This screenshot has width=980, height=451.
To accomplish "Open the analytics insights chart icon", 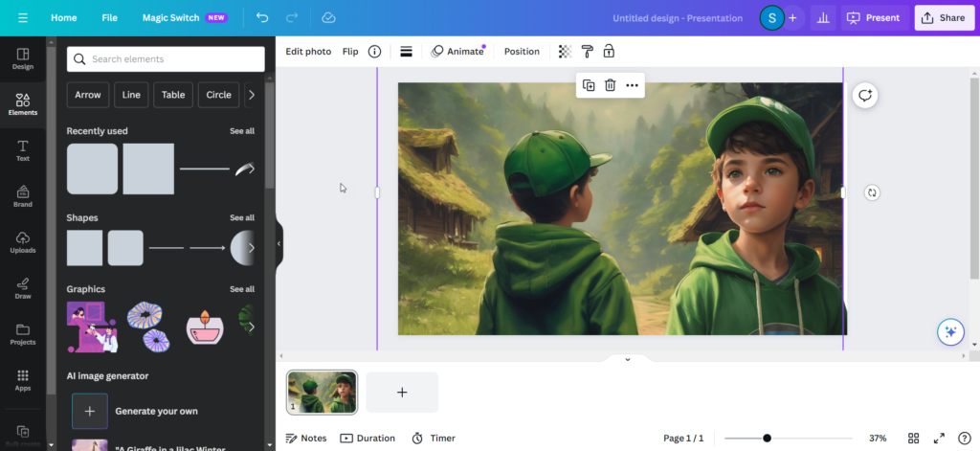I will (x=823, y=17).
